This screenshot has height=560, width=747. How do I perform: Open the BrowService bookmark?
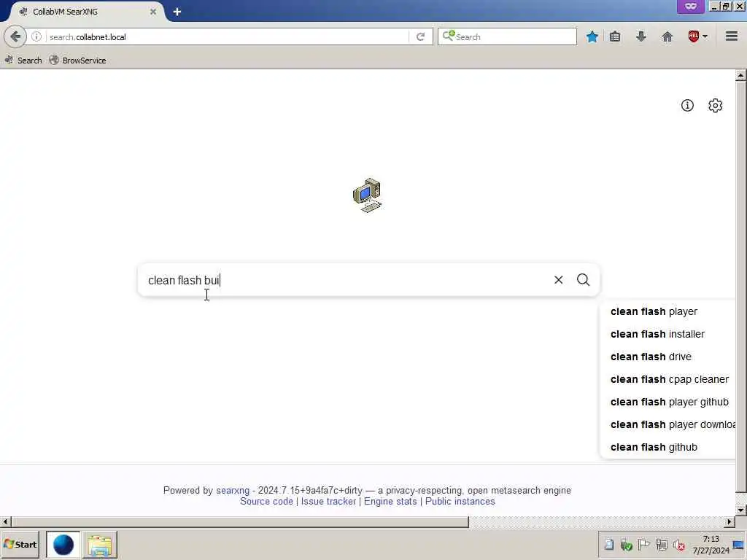77,61
